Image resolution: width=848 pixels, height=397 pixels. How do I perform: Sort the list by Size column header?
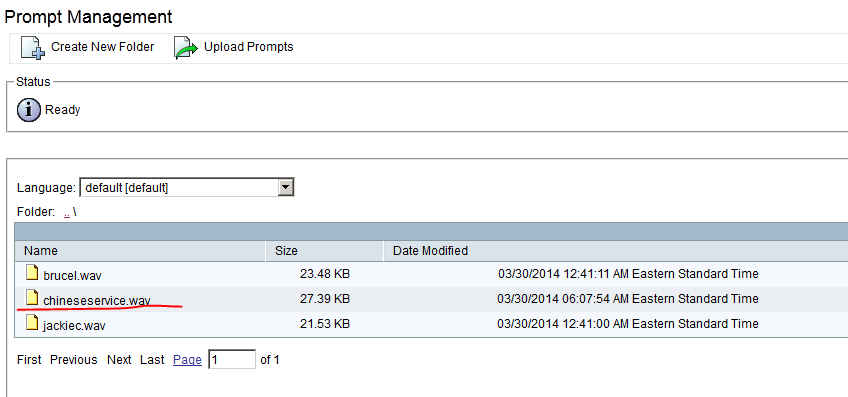tap(286, 251)
